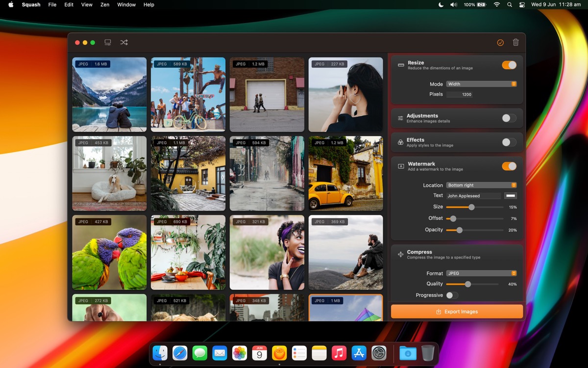This screenshot has width=588, height=368.
Task: Disable the Resize toggle
Action: point(509,65)
